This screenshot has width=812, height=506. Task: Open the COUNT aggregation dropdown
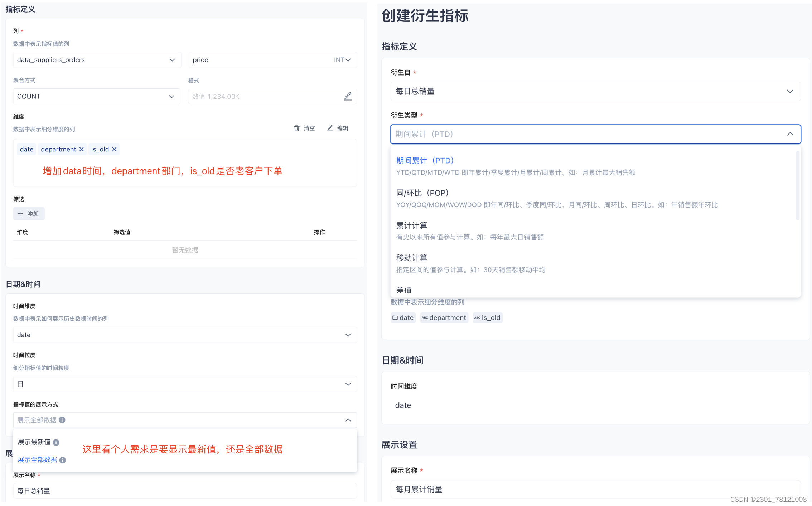pyautogui.click(x=97, y=96)
